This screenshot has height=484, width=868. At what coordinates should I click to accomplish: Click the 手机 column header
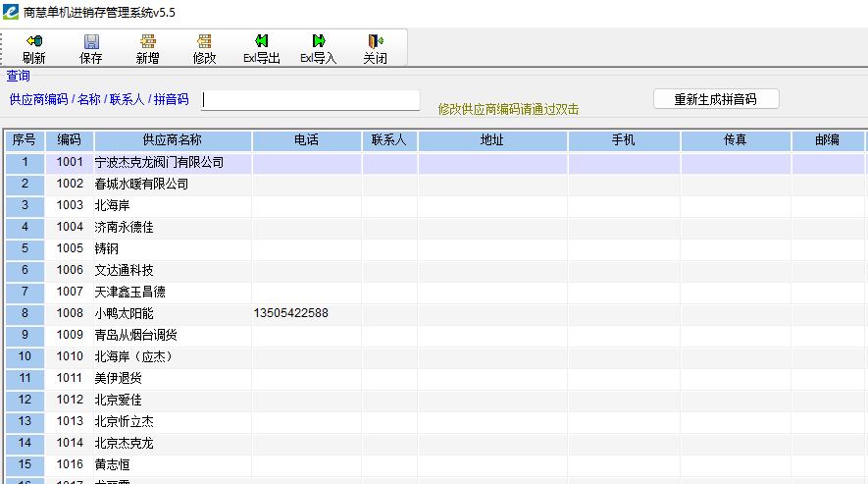point(624,140)
